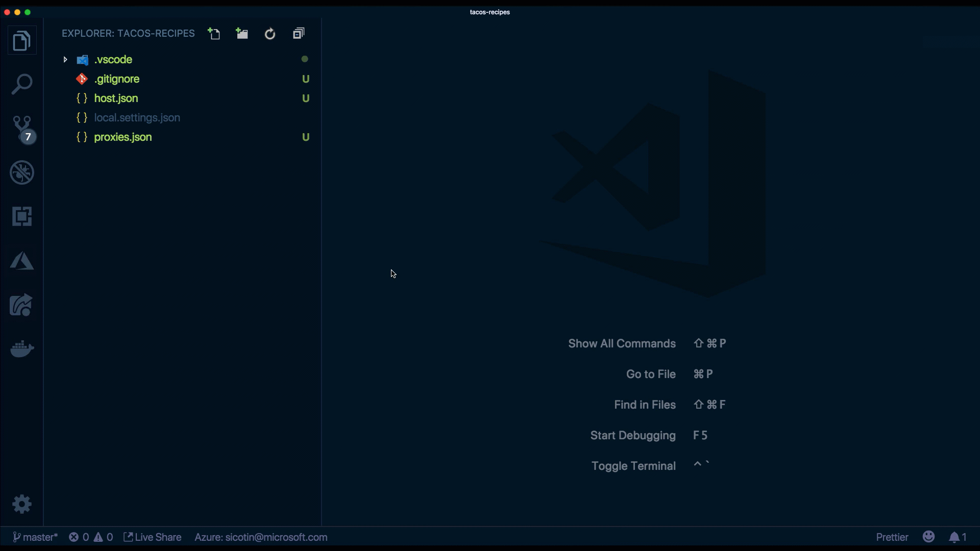Open Source Control view with 7 changes
The height and width of the screenshot is (551, 980).
(x=21, y=128)
